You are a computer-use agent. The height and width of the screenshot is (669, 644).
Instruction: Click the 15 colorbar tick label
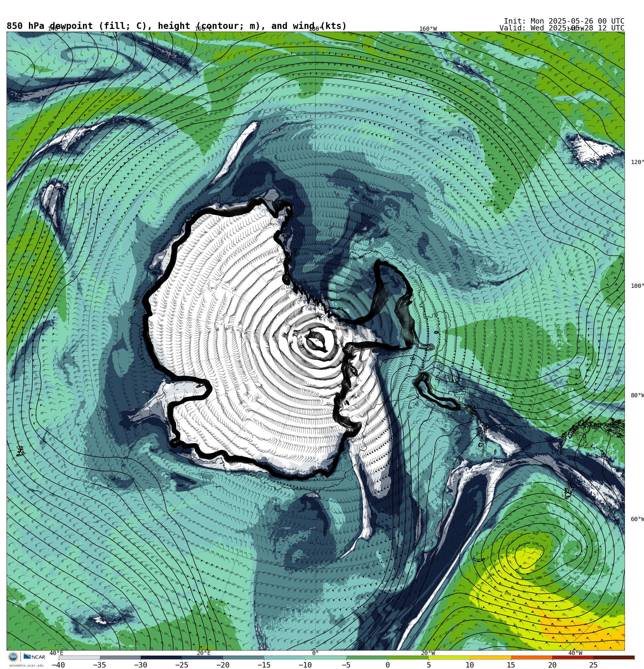[x=511, y=665]
